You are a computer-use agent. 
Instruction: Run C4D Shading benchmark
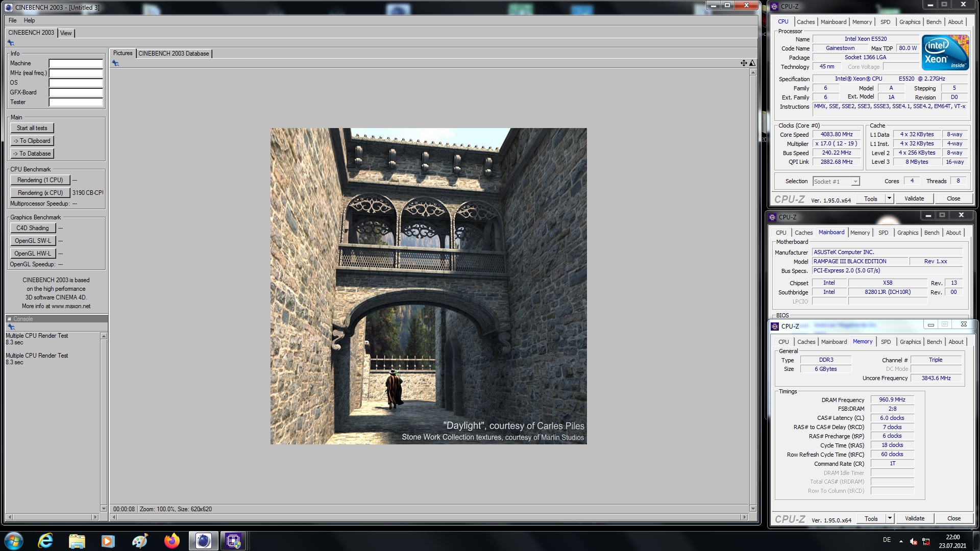pos(33,228)
